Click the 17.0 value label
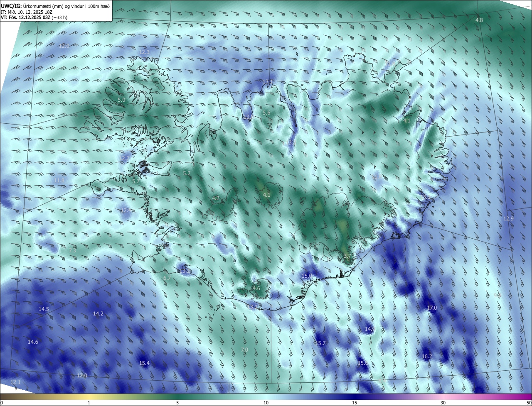532x406 pixels. (432, 308)
